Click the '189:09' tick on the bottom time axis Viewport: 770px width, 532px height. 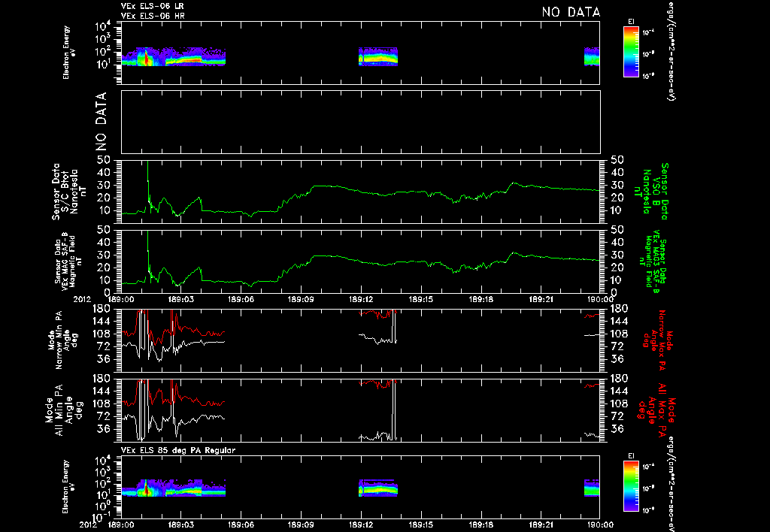[x=301, y=524]
